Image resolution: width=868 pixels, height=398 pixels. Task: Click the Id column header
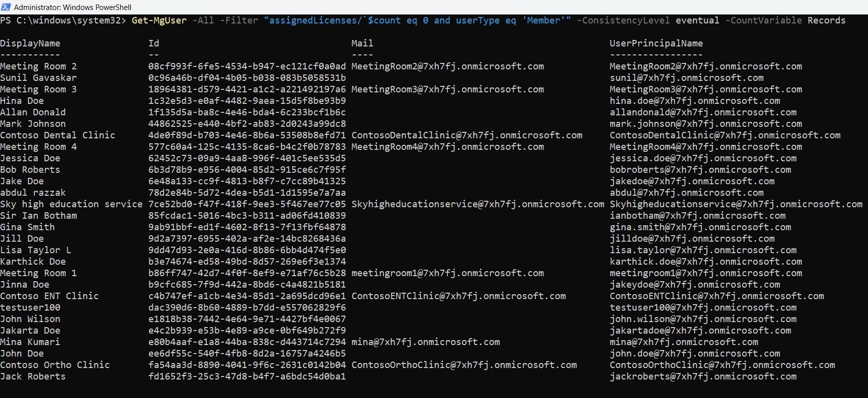154,43
